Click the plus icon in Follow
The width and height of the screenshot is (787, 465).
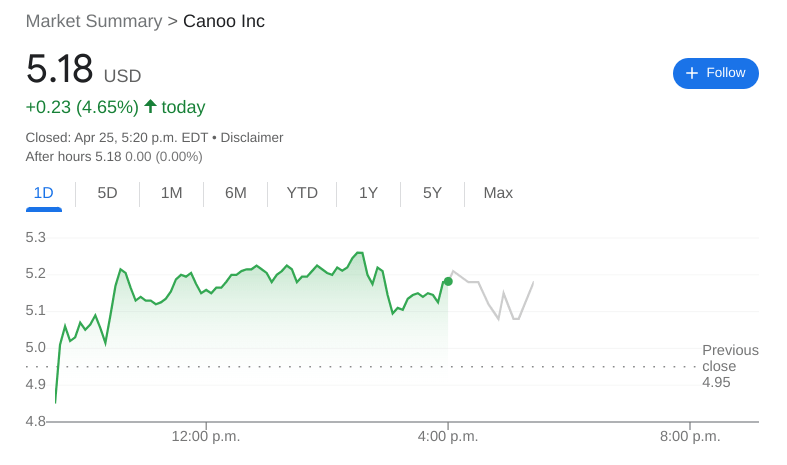tap(692, 73)
